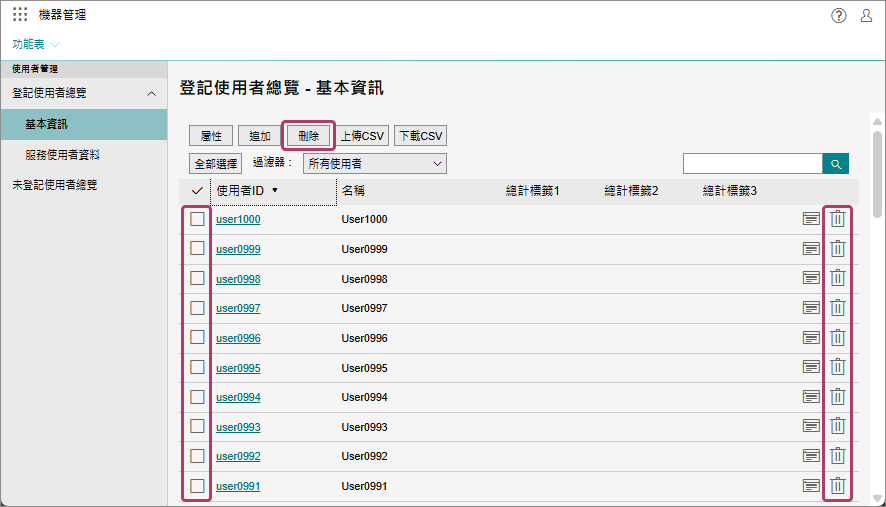Tick the checkbox beside user0995

[x=198, y=367]
